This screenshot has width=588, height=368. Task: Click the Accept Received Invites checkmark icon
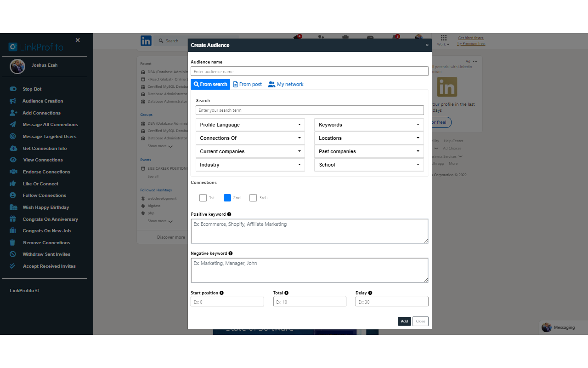click(x=12, y=266)
